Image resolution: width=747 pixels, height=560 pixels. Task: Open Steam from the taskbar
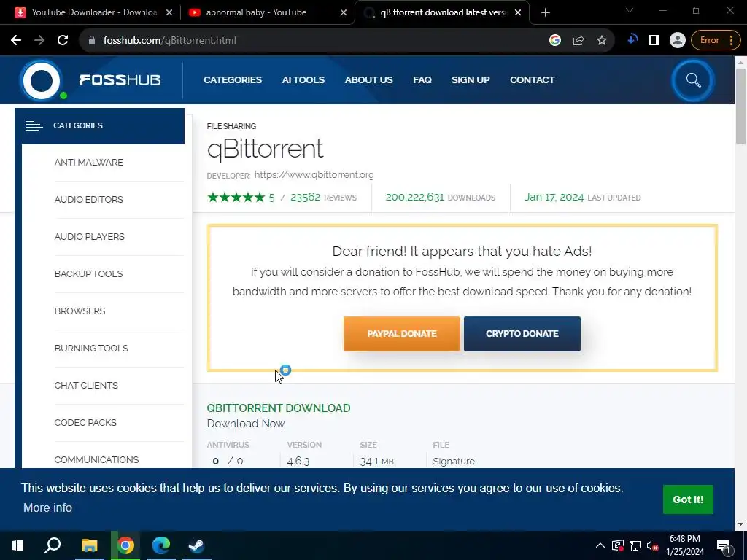point(196,545)
